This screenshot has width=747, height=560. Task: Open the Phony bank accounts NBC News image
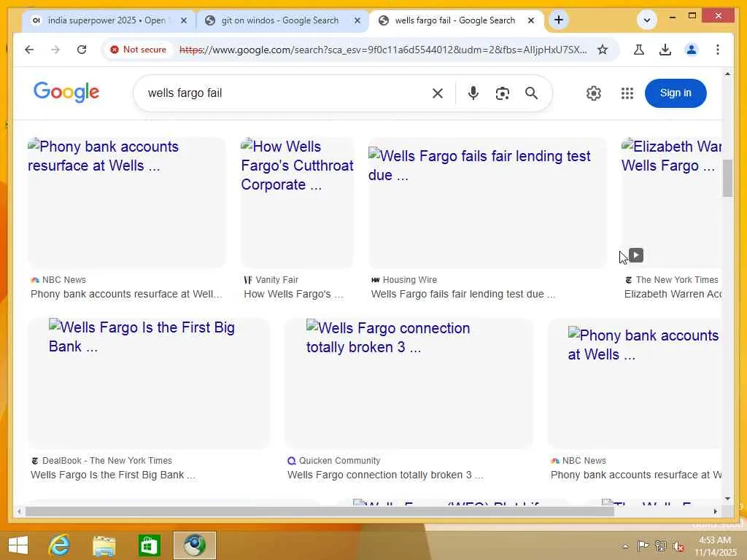(x=127, y=202)
